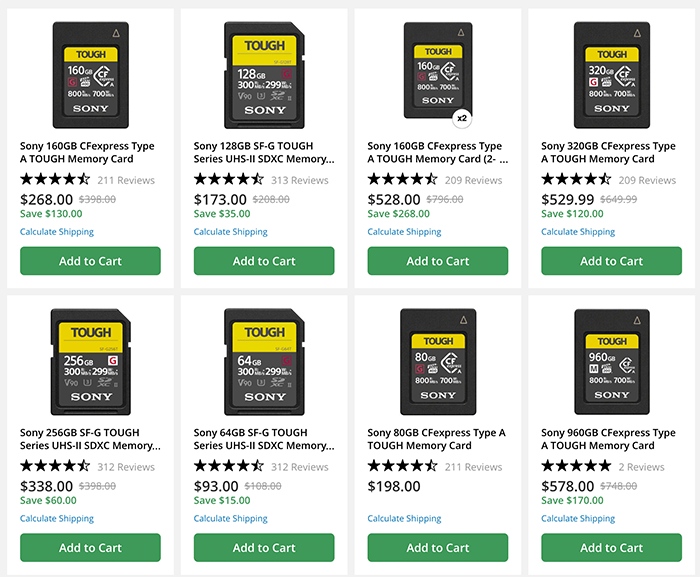Calculate shipping for the $268.00 160GB card

click(x=57, y=232)
